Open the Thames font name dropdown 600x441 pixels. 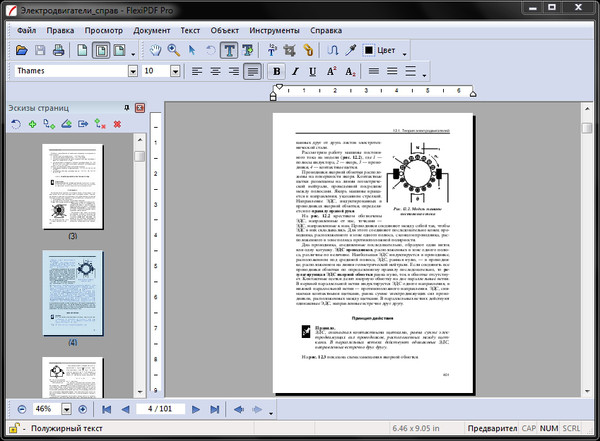(x=132, y=71)
